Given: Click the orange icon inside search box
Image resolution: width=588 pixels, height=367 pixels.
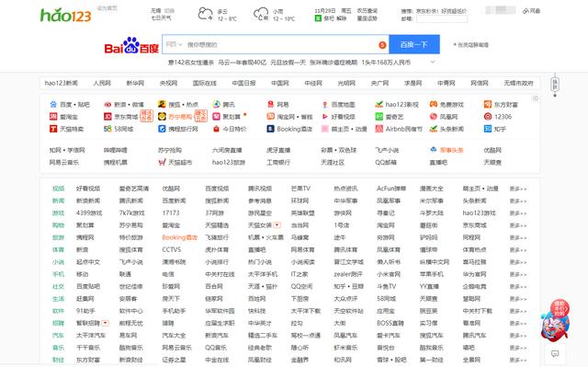Looking at the screenshot, I should (382, 45).
